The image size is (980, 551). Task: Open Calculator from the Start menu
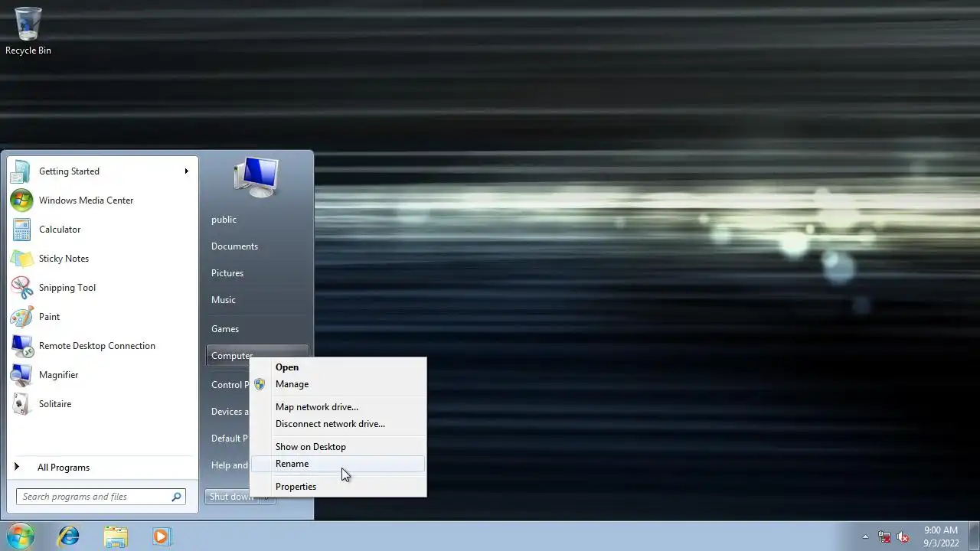(x=103, y=230)
